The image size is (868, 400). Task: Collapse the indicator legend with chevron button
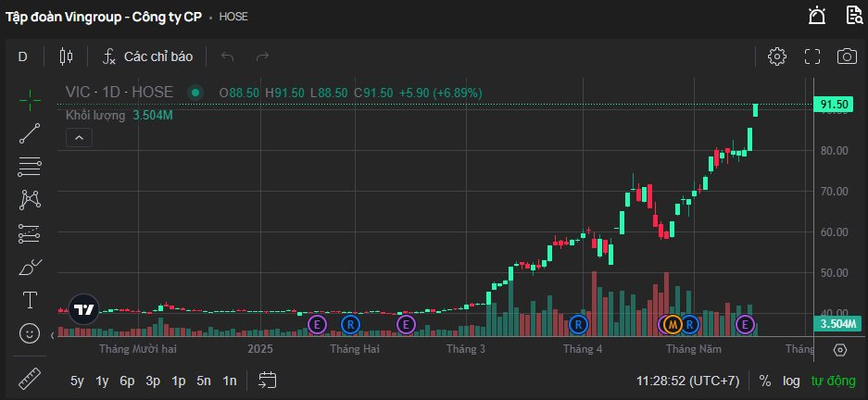(79, 138)
